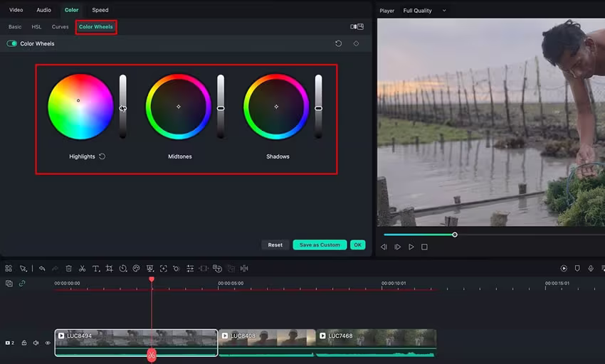Click the 00:00:05:00 mark on ruler

pos(231,283)
